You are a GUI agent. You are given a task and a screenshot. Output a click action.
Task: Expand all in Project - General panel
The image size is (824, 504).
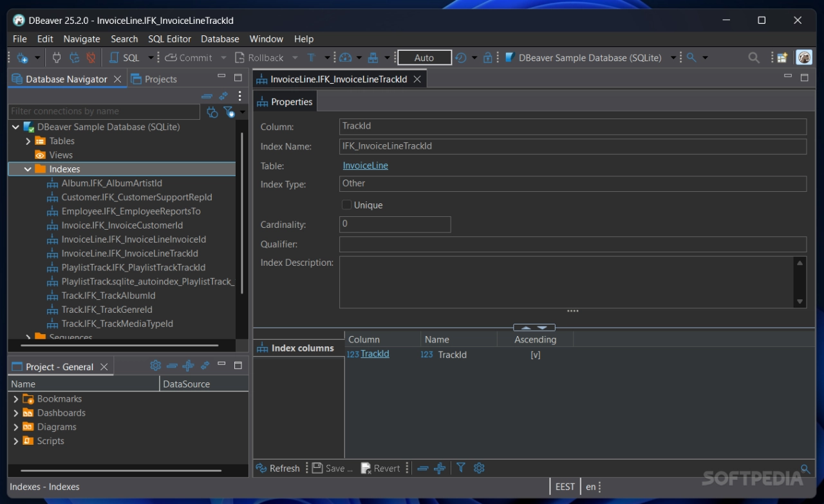pos(188,366)
